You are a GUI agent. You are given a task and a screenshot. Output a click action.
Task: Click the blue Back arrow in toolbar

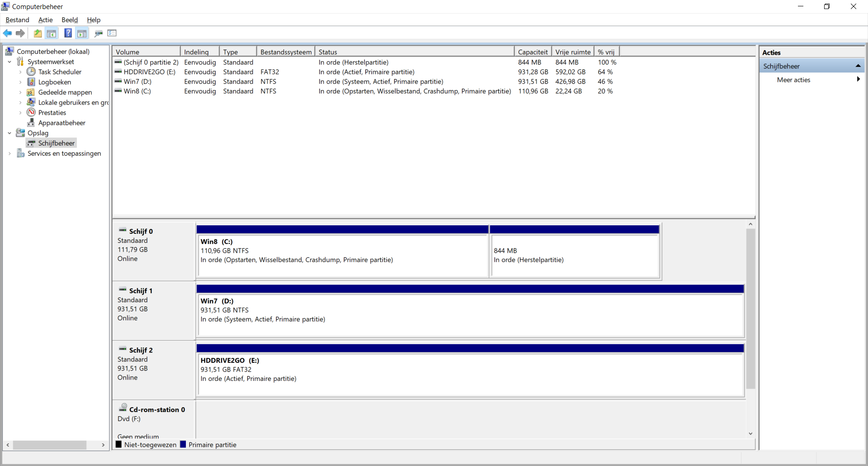[7, 33]
